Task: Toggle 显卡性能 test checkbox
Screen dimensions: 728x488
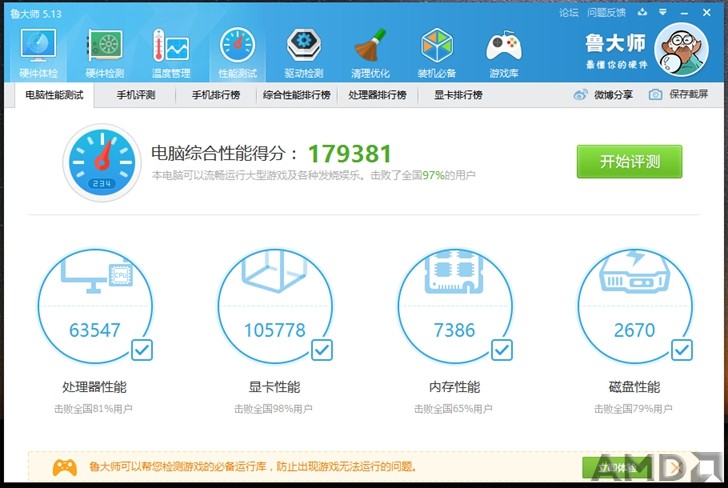Action: (x=322, y=350)
